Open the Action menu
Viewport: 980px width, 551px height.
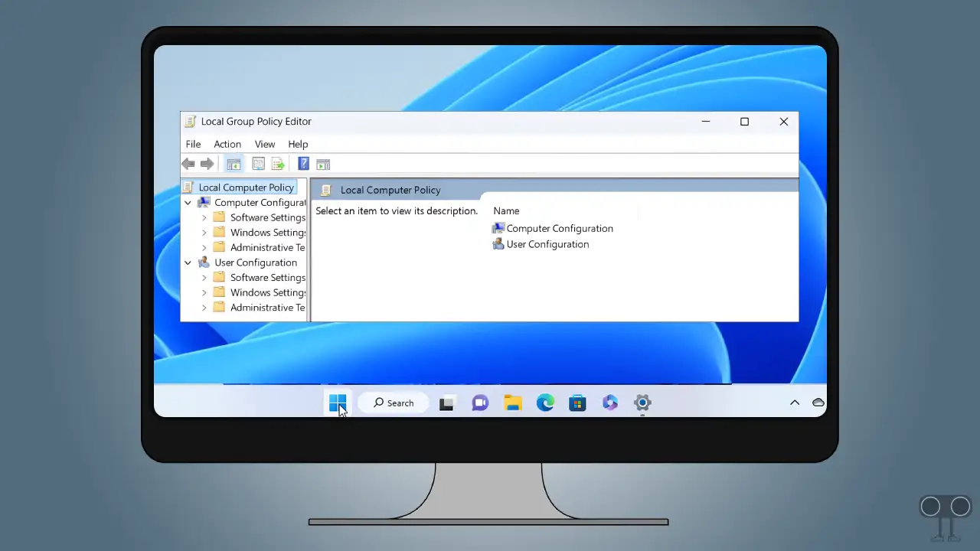(227, 144)
